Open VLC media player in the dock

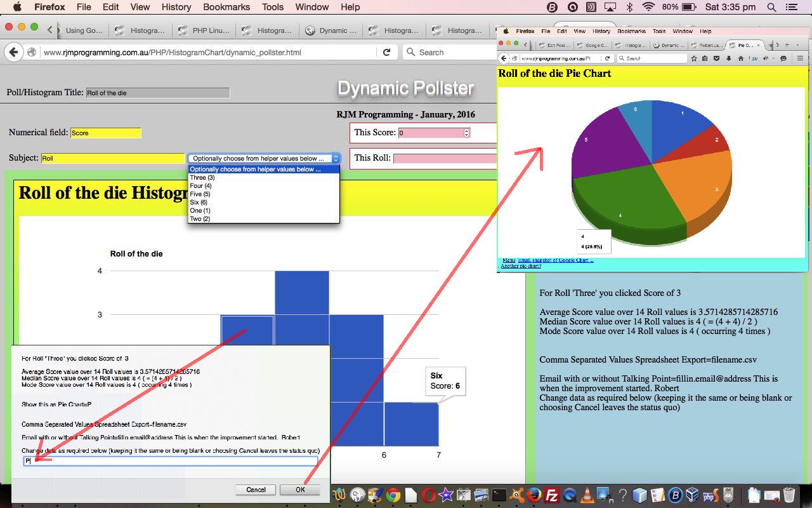[587, 495]
